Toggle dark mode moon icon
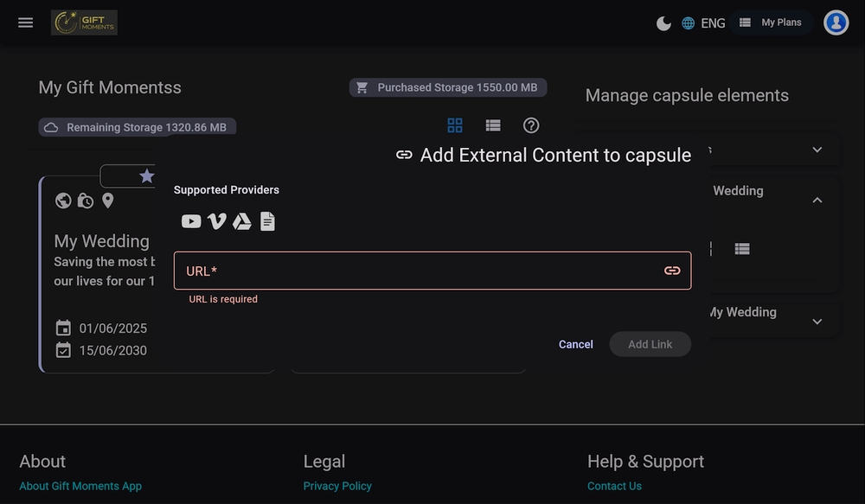Screen dimensions: 865x504 click(x=663, y=23)
